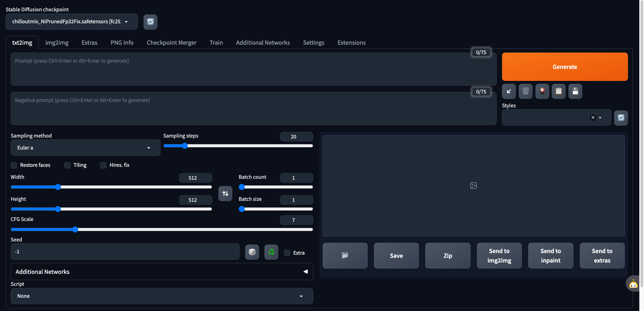Click the Height value box

coord(195,200)
